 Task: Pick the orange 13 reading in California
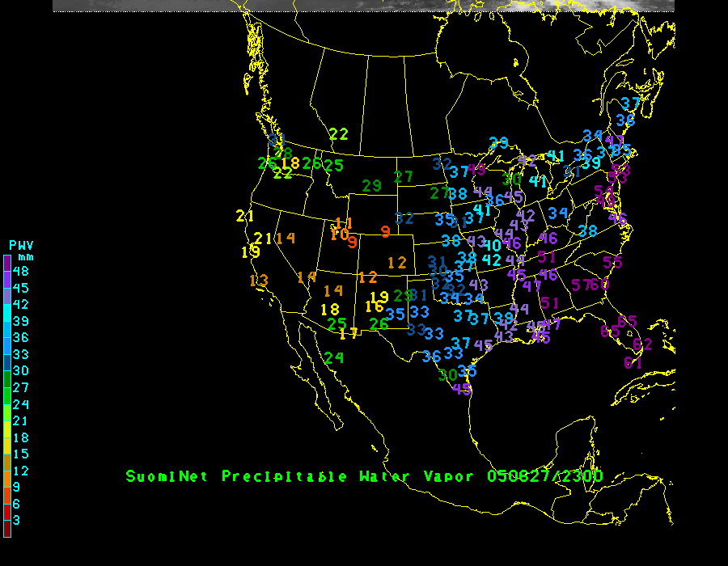pyautogui.click(x=259, y=281)
